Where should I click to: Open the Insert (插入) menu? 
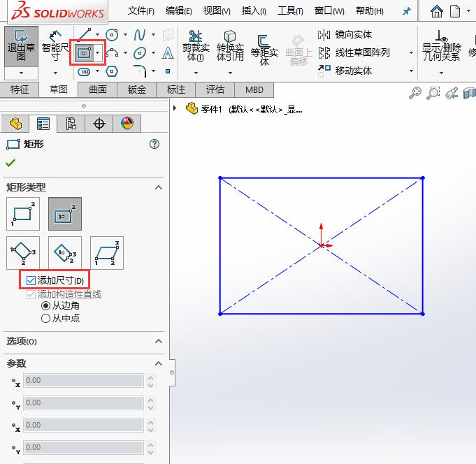(x=254, y=11)
